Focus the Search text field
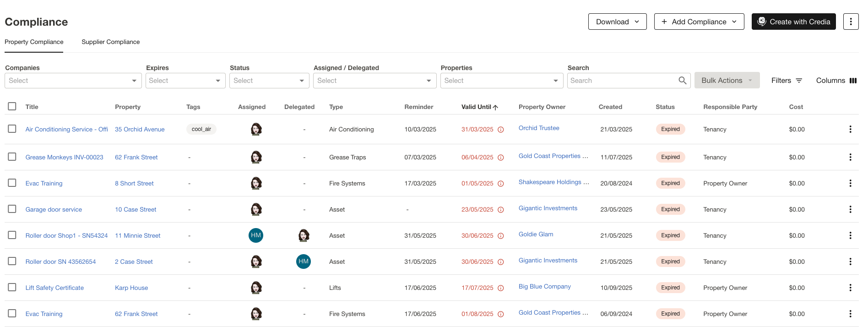The height and width of the screenshot is (327, 868). [623, 81]
